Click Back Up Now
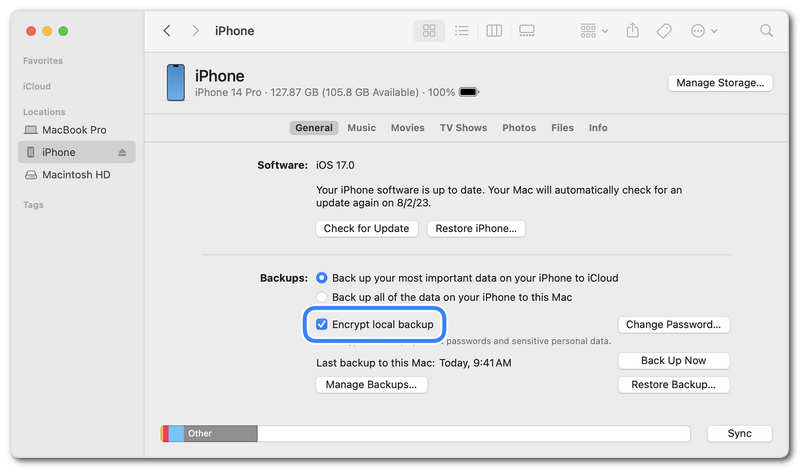Image resolution: width=800 pixels, height=469 pixels. pyautogui.click(x=673, y=361)
